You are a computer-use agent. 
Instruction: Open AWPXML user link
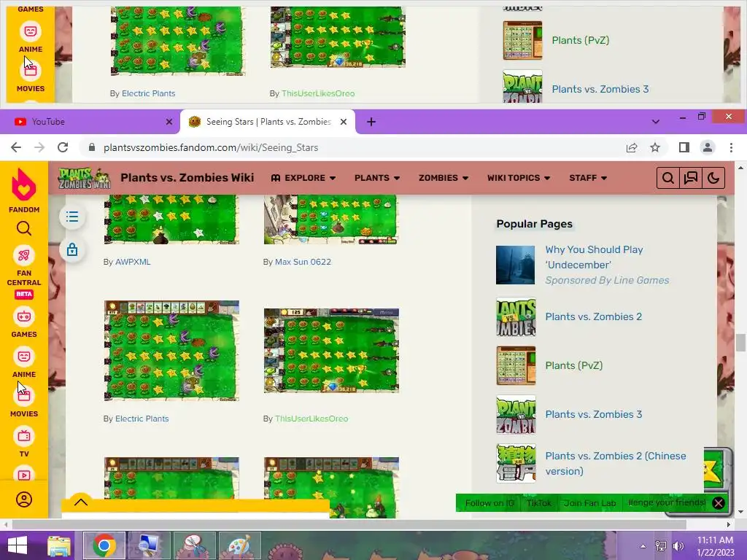click(133, 262)
